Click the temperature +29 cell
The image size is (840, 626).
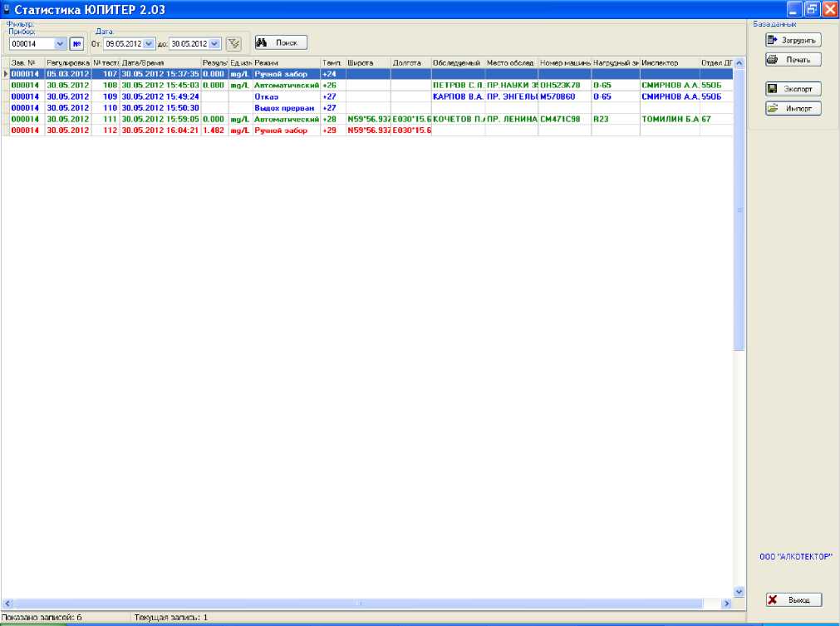point(333,131)
